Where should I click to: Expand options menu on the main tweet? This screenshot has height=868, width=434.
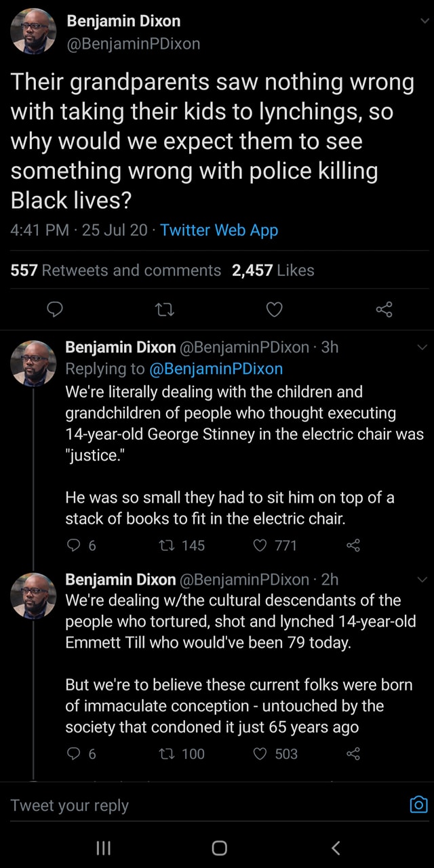(424, 21)
